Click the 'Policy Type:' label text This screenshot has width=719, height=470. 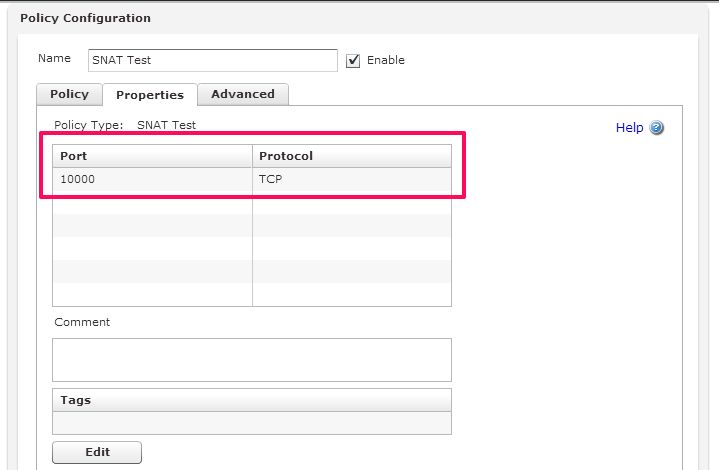[88, 125]
